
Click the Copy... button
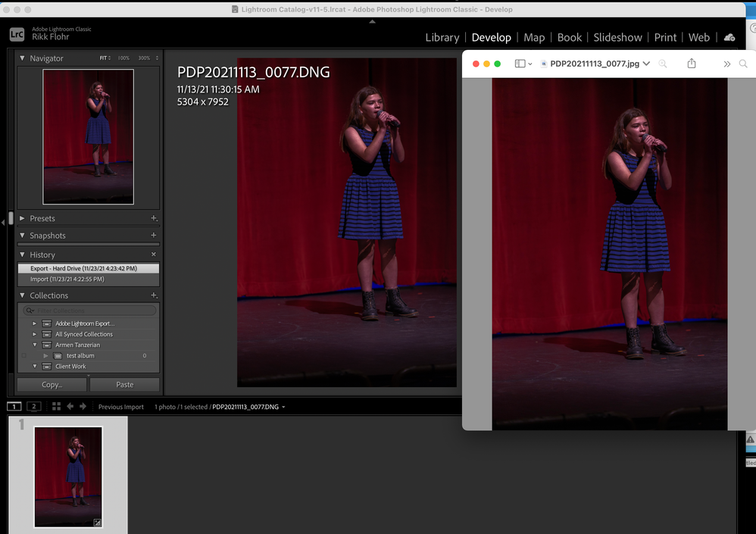coord(52,385)
